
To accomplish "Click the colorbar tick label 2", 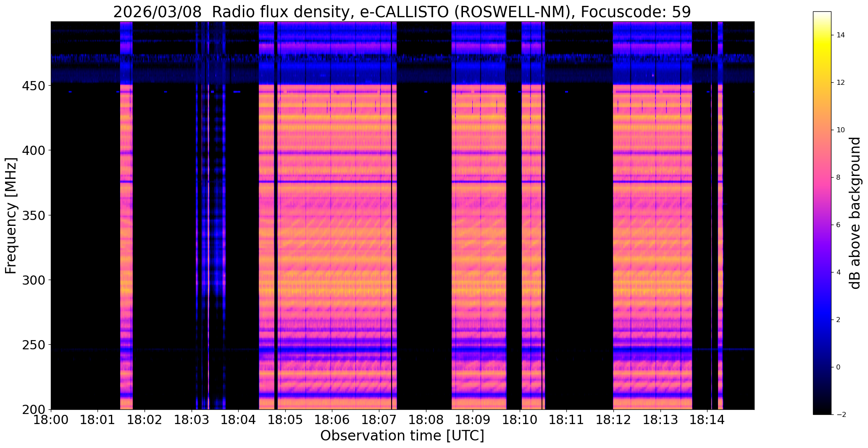I will (839, 320).
